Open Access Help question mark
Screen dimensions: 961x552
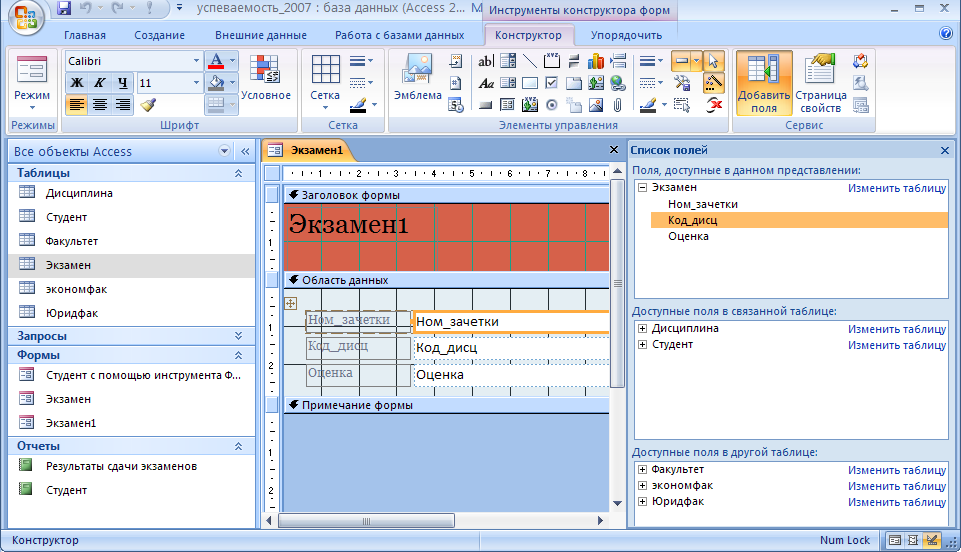946,34
